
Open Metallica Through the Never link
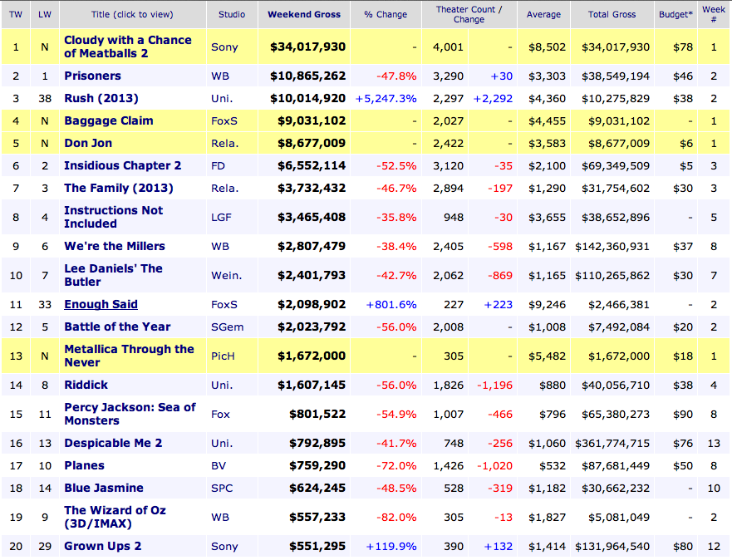coord(129,356)
